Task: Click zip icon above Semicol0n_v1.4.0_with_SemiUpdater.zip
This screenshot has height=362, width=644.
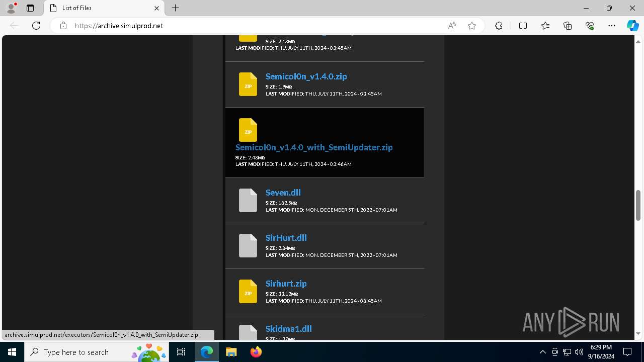Action: tap(248, 130)
